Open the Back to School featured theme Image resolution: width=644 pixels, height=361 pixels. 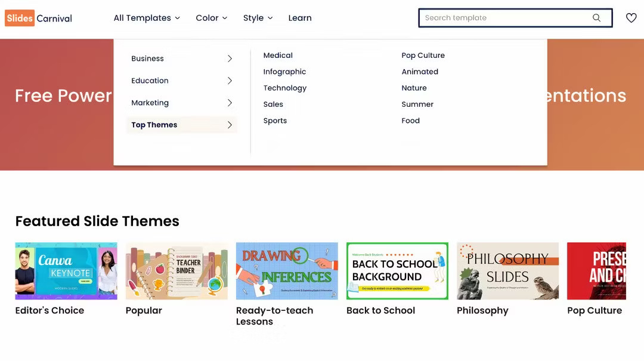397,270
